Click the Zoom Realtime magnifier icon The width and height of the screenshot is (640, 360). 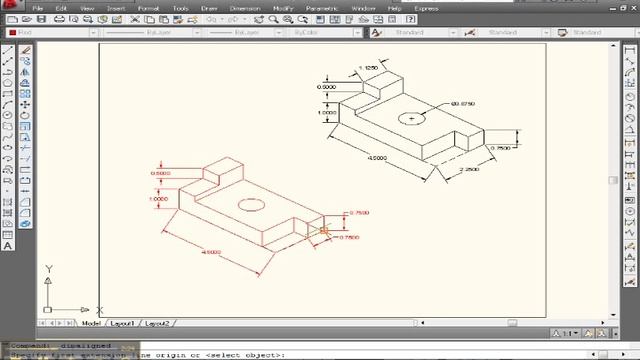(273, 19)
